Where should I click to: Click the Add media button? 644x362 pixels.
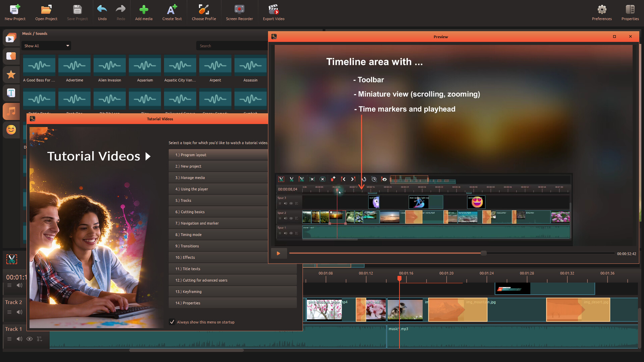144,10
